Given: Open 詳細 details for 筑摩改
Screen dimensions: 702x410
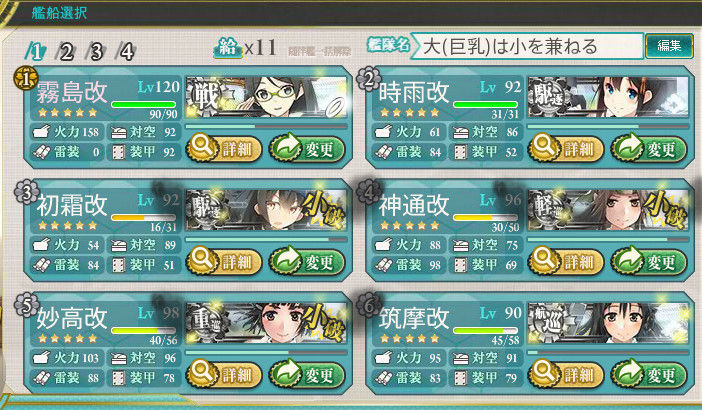Looking at the screenshot, I should click(565, 374).
